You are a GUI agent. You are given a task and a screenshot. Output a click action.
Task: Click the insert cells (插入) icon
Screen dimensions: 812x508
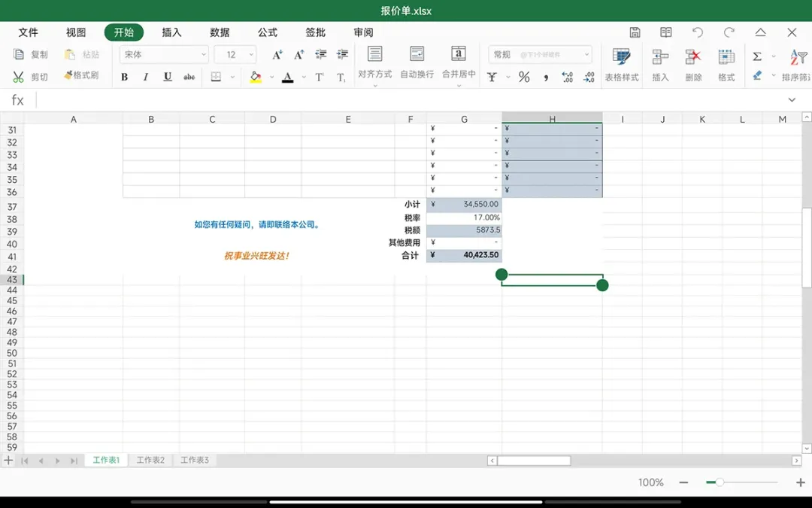coord(660,56)
